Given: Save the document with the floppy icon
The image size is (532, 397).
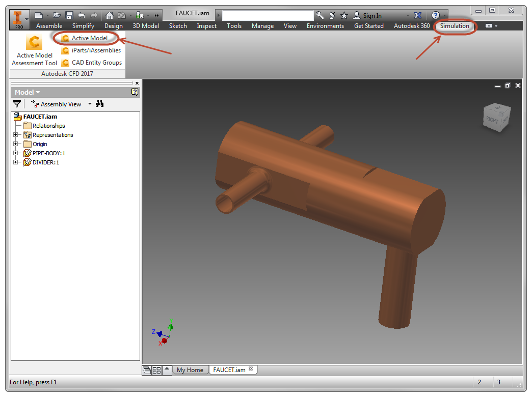Looking at the screenshot, I should coord(69,15).
